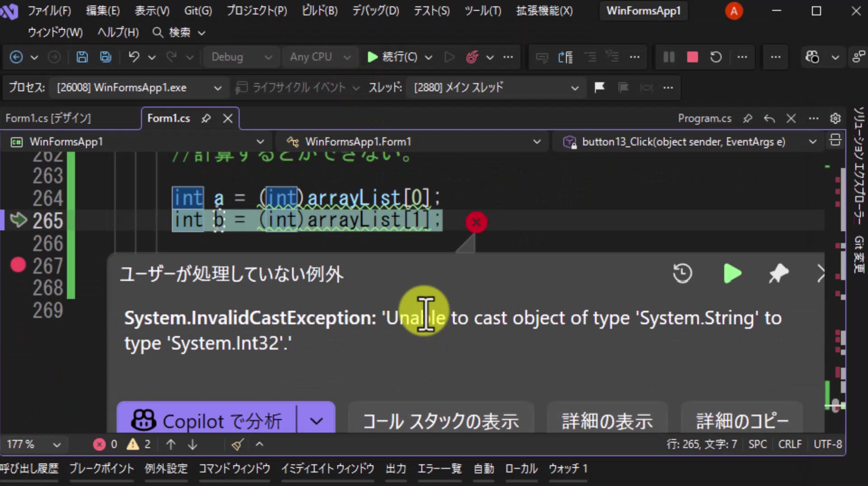Click the exception history clock icon
Screen dimensions: 868x486
pos(682,274)
